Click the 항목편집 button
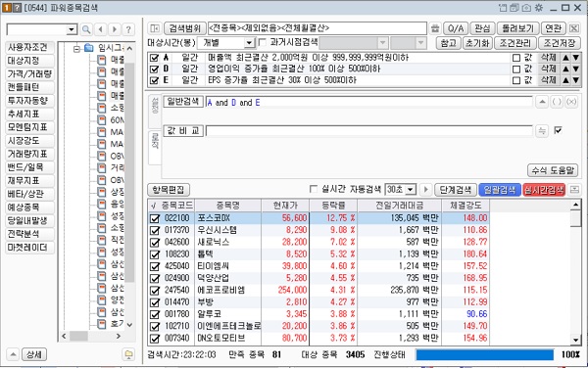Screen dimensions: 588x368 [169, 190]
